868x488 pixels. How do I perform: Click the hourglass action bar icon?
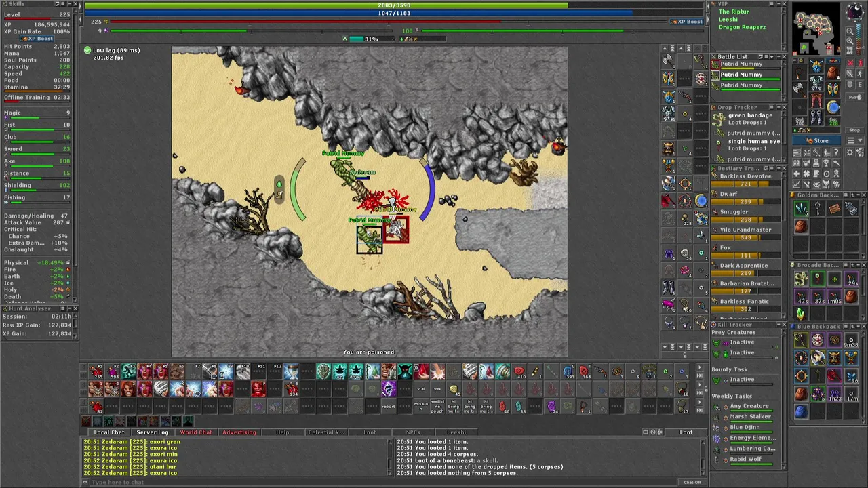[x=291, y=371]
